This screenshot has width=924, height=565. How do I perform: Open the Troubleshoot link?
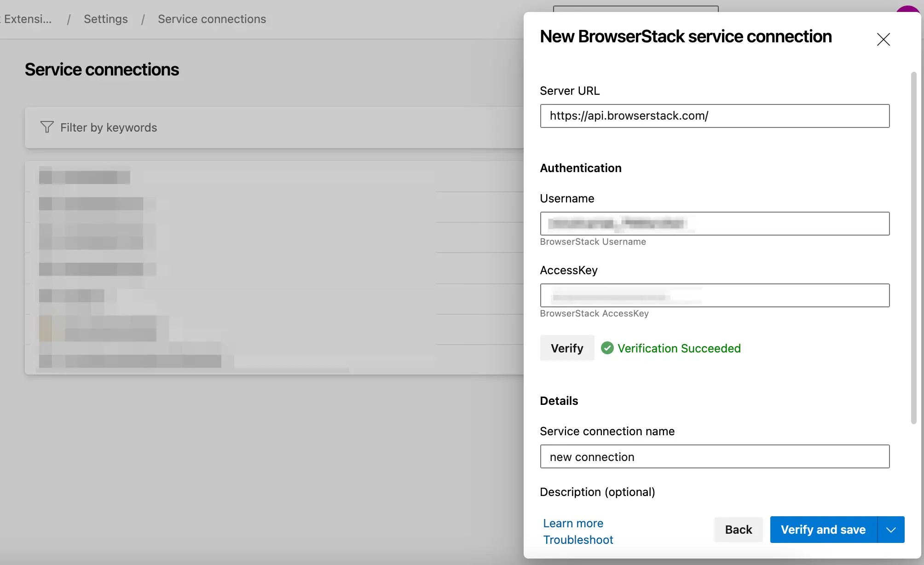coord(578,540)
